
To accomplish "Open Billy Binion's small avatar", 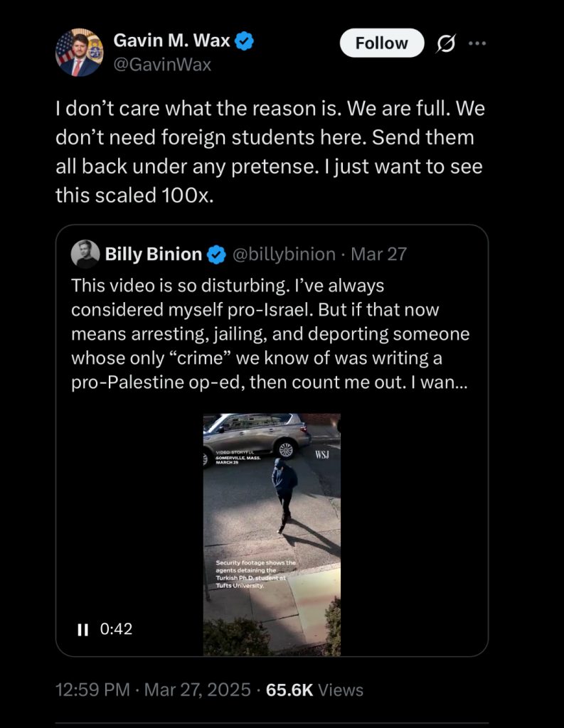I will point(85,254).
